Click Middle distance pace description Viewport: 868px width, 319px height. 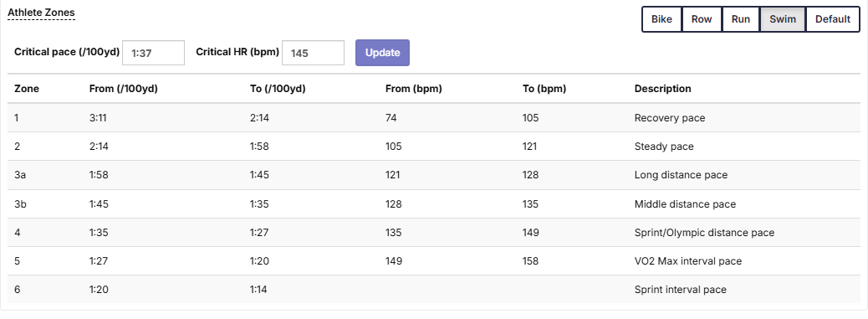point(685,204)
